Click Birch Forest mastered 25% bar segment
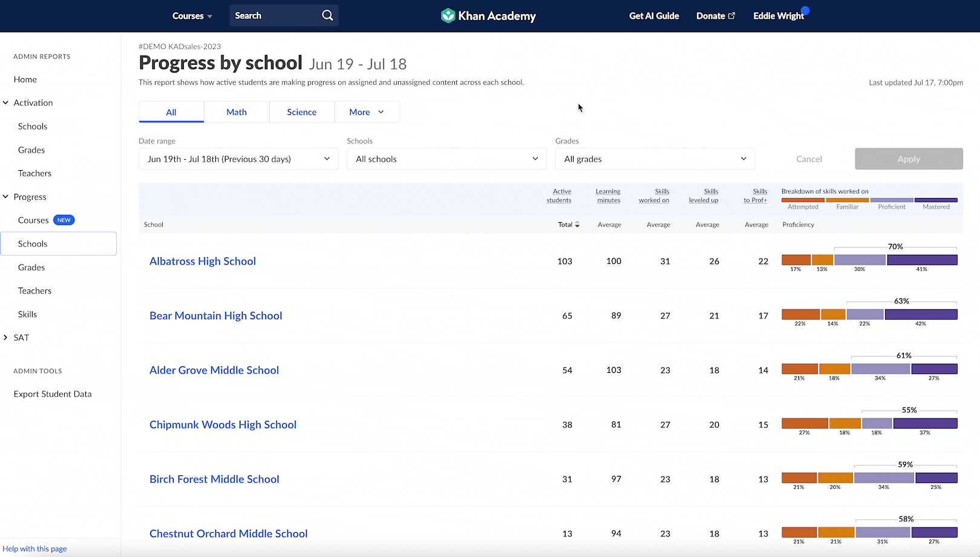980x557 pixels. coord(936,478)
